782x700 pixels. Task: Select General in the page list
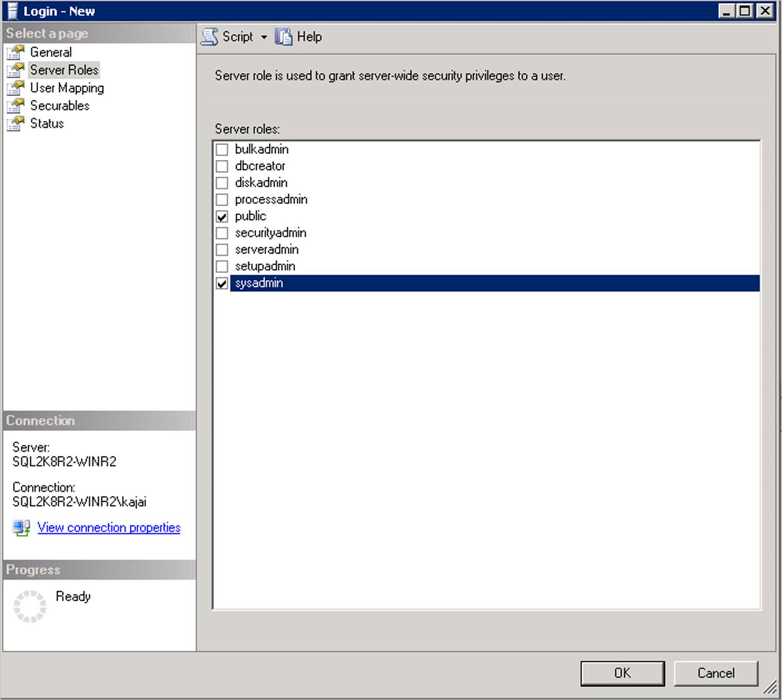[x=51, y=51]
